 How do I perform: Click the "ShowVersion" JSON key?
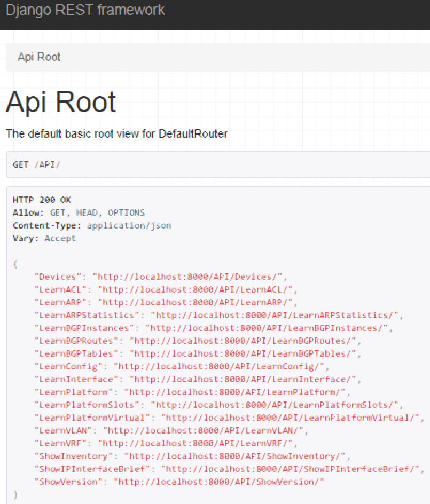(x=68, y=482)
